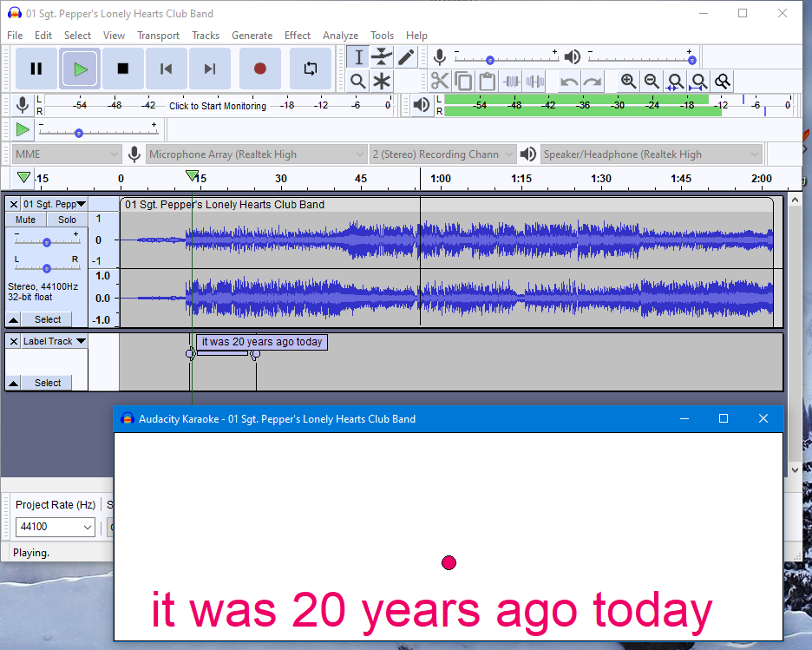Click the Select button on the Label Track

pos(47,383)
